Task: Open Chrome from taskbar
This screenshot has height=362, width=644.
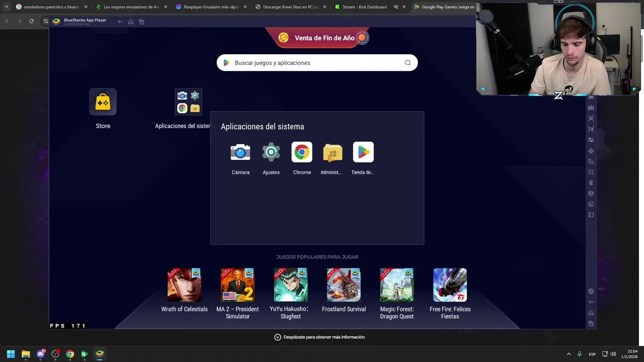Action: click(x=70, y=354)
